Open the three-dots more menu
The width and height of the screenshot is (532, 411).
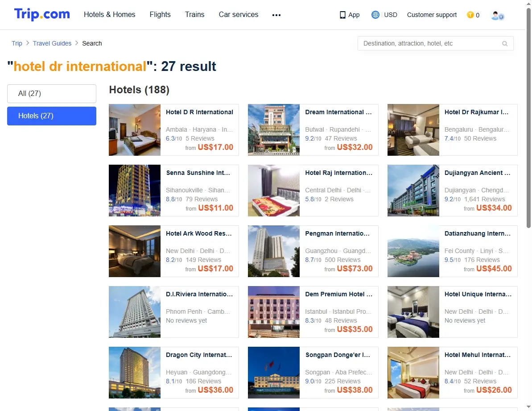[276, 15]
